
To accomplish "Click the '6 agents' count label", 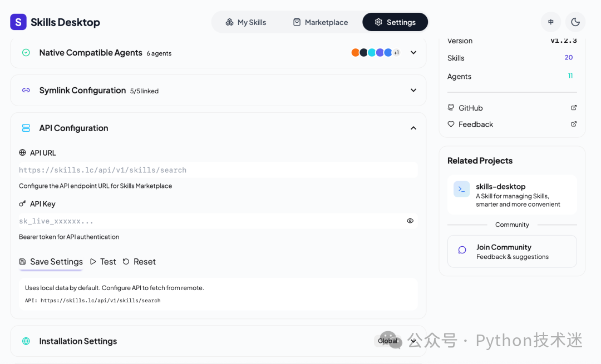I will 159,53.
